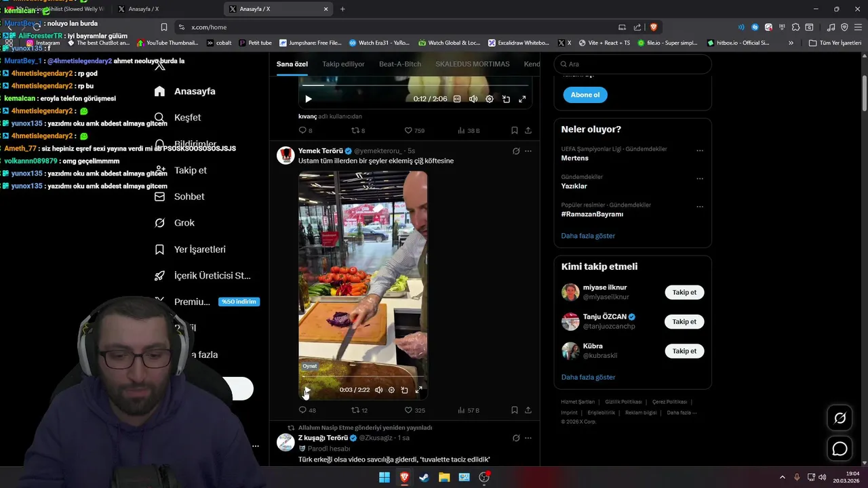Screen dimensions: 868x488
Task: Open Sohbet messages in sidebar
Action: (179, 197)
